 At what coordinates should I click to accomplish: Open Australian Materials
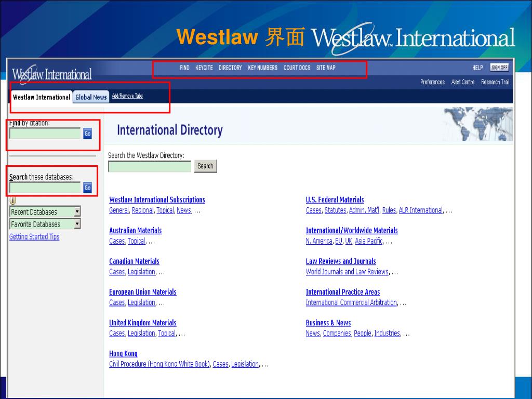(x=136, y=231)
